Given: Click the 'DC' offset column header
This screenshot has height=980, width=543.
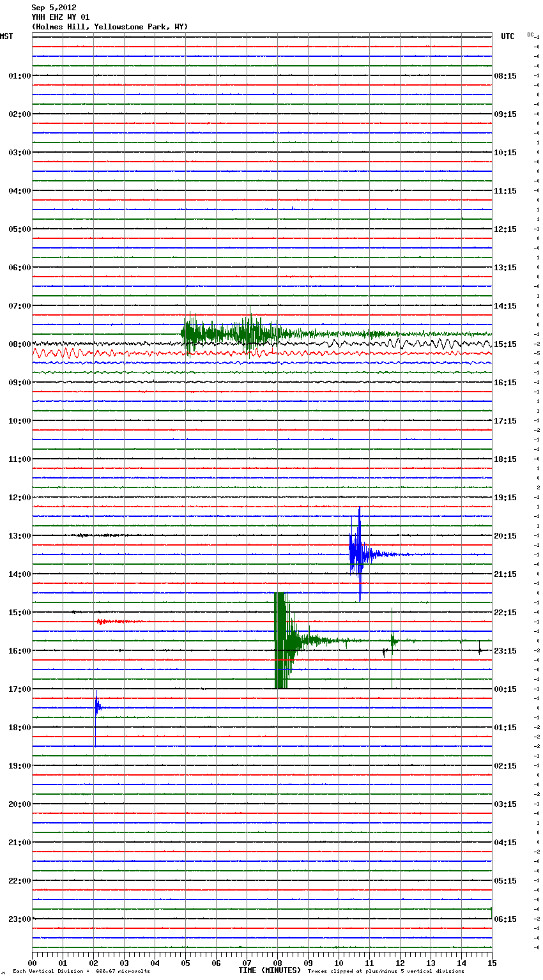Looking at the screenshot, I should (530, 34).
